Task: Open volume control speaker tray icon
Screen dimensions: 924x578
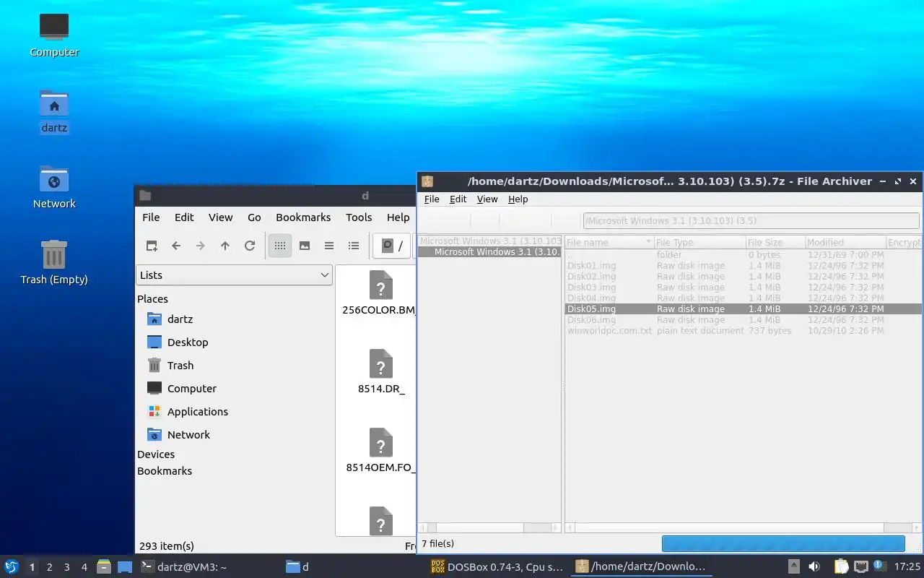Action: [814, 567]
